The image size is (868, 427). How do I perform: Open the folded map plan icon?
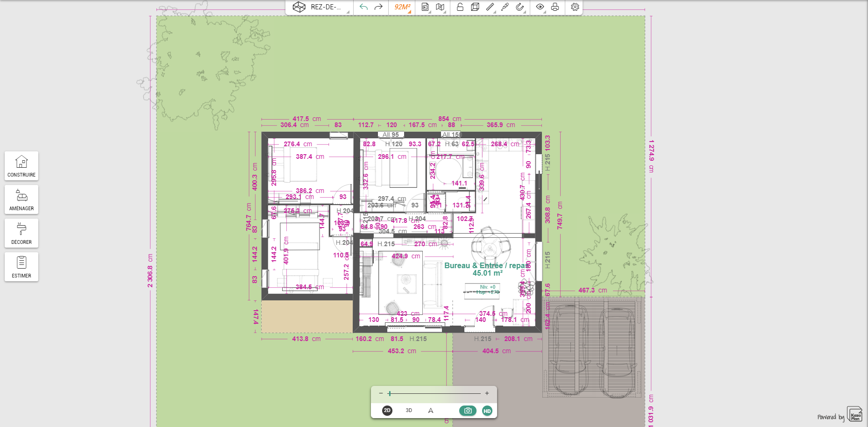coord(440,7)
